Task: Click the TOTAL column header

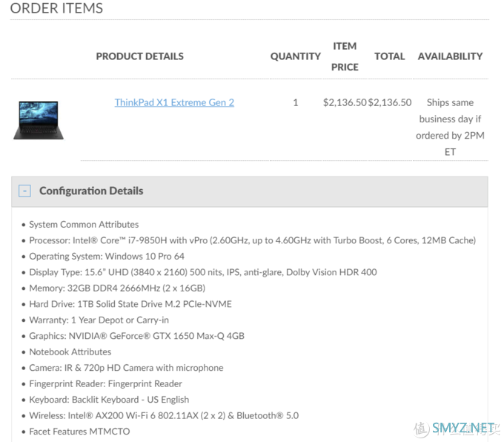Action: tap(390, 56)
